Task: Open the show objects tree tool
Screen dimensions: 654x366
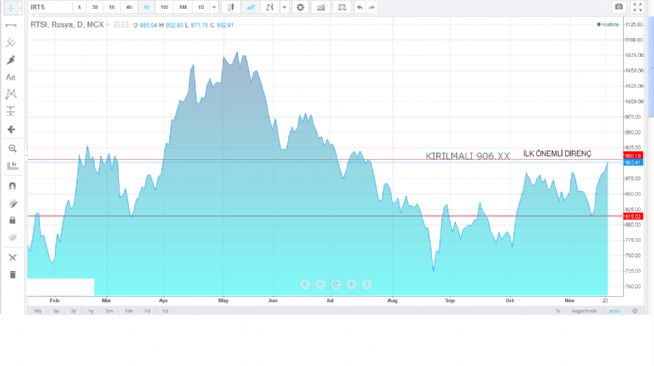Action: coord(13,258)
